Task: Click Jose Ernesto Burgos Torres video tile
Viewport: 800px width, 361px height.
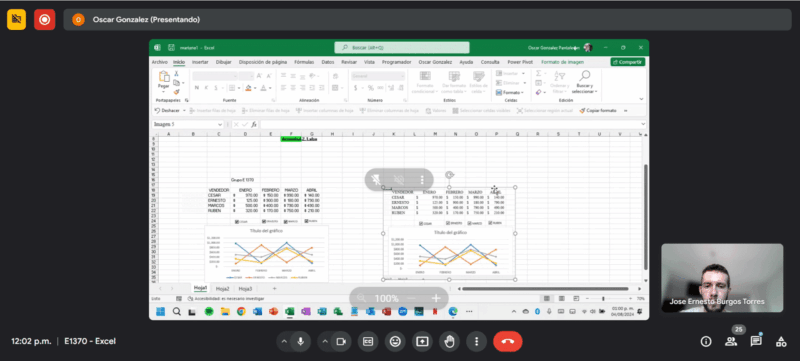Action: [722, 278]
